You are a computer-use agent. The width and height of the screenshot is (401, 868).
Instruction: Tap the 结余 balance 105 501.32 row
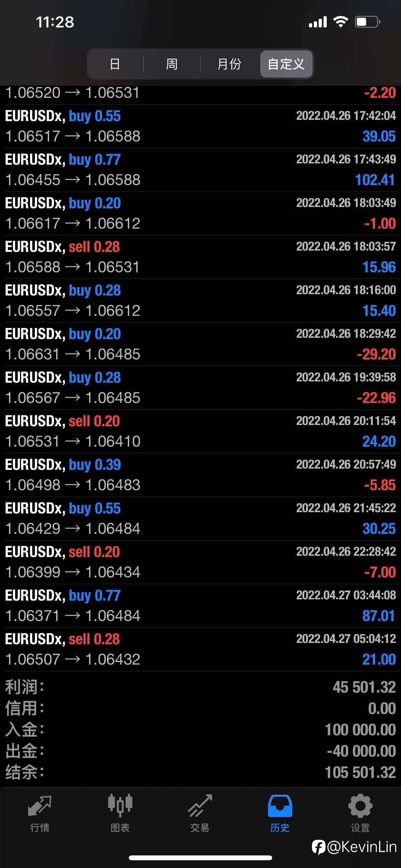pyautogui.click(x=200, y=772)
